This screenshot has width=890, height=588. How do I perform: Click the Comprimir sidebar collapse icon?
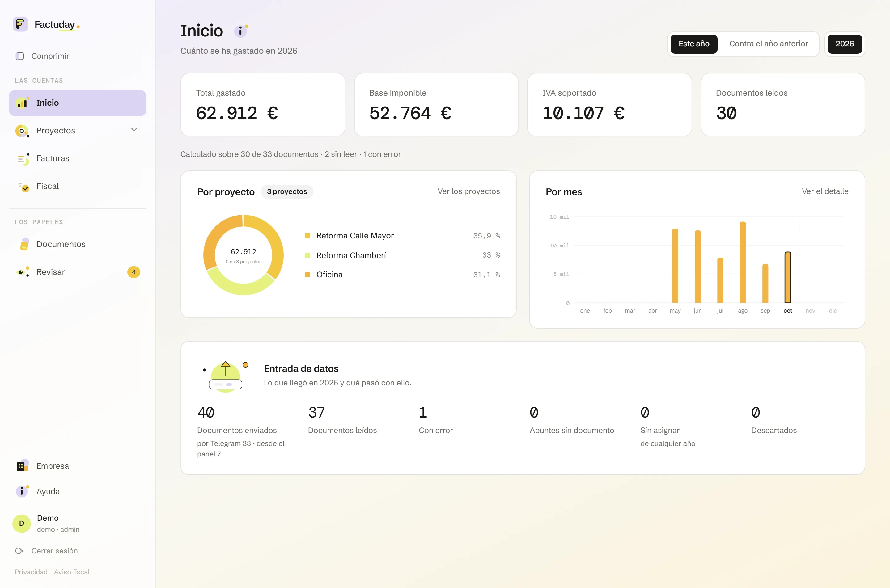[x=20, y=56]
